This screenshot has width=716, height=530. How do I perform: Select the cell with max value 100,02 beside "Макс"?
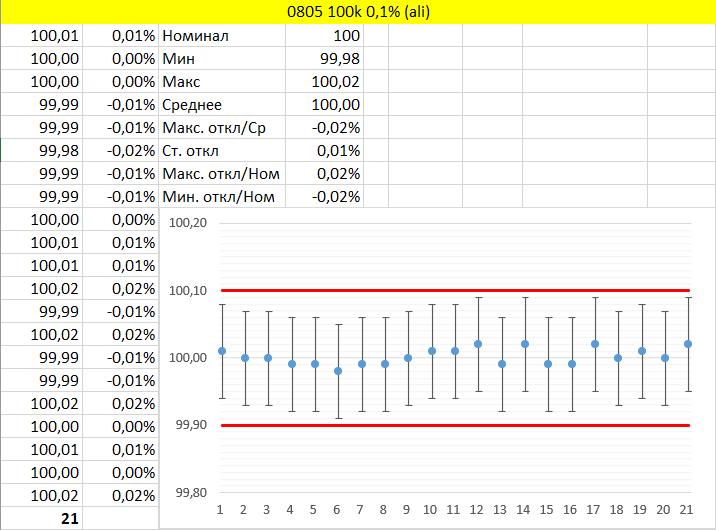(x=324, y=82)
